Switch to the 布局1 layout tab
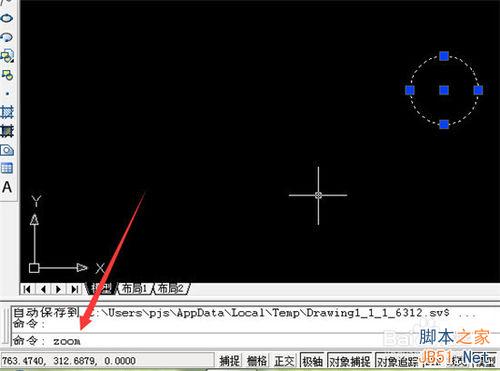500x371 pixels. click(134, 289)
